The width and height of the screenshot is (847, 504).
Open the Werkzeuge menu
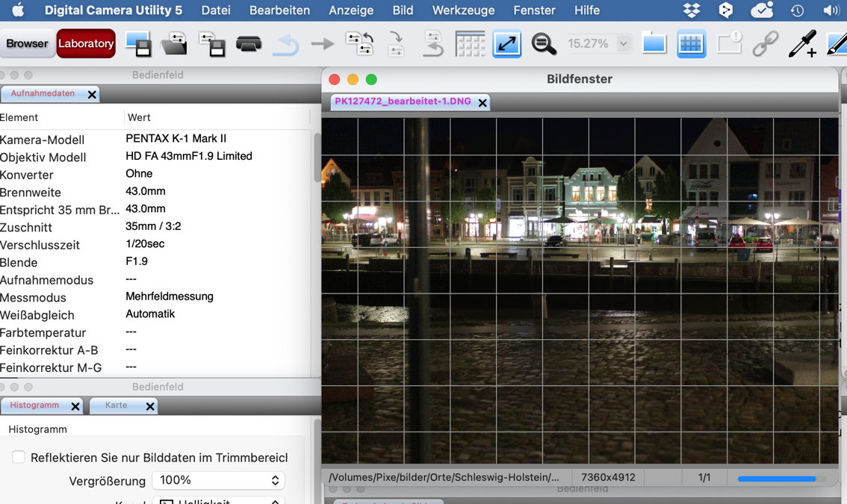tap(463, 10)
